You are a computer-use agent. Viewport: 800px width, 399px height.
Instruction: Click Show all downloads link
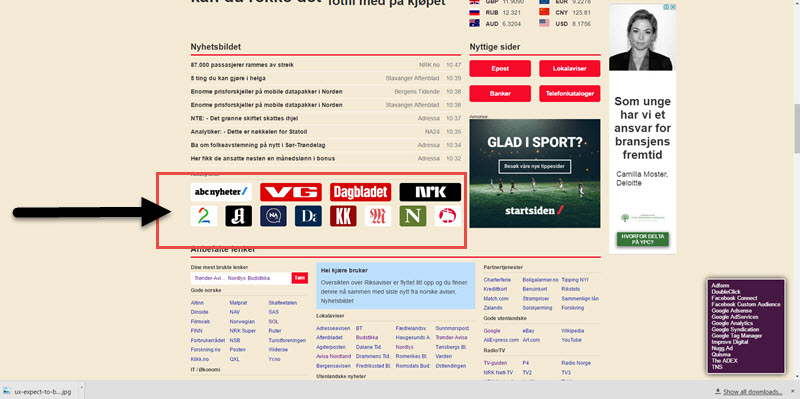coord(752,392)
